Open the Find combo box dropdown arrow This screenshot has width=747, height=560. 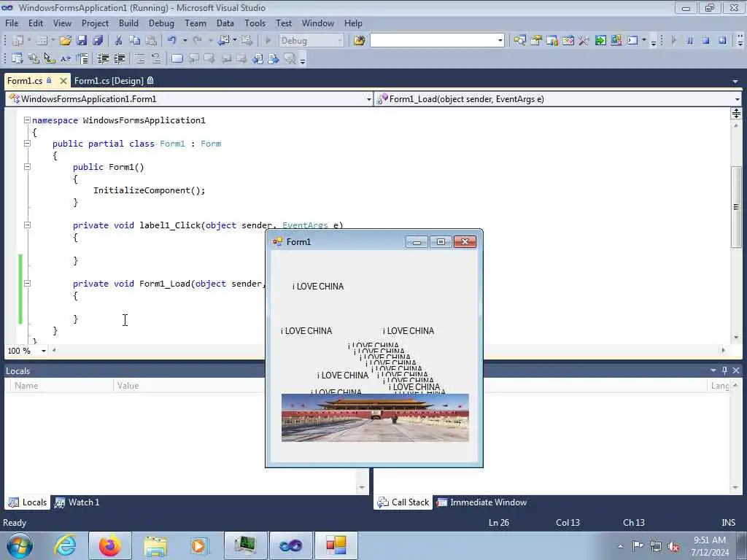[500, 41]
